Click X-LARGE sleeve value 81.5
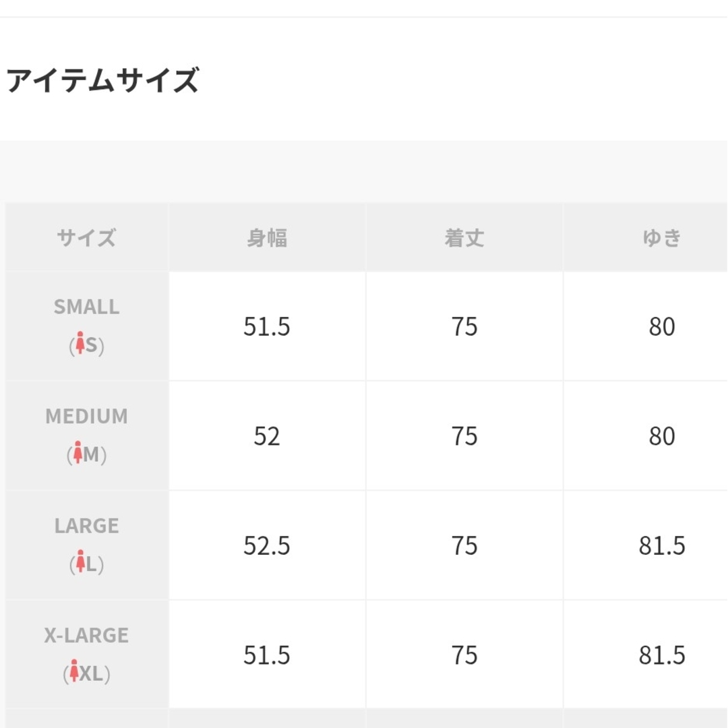Image resolution: width=728 pixels, height=728 pixels. pos(662,655)
